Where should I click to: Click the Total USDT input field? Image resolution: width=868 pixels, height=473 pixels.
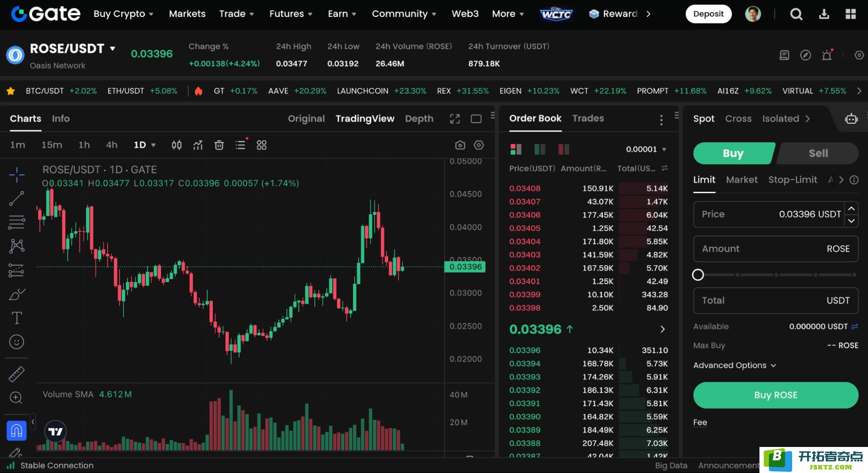(776, 300)
